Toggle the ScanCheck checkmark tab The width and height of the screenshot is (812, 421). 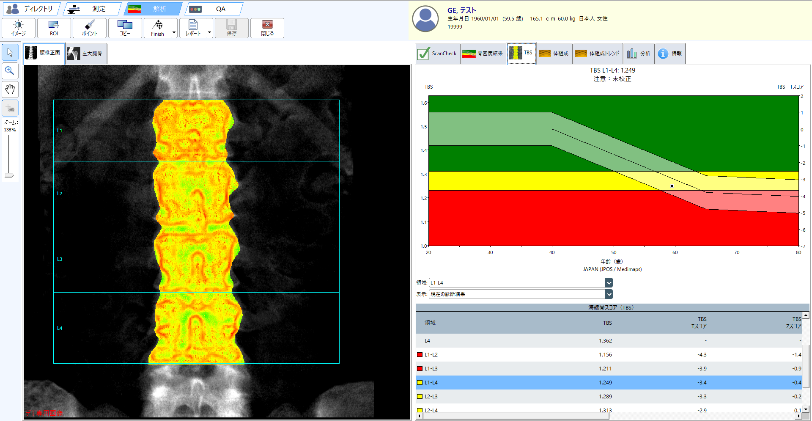point(436,53)
